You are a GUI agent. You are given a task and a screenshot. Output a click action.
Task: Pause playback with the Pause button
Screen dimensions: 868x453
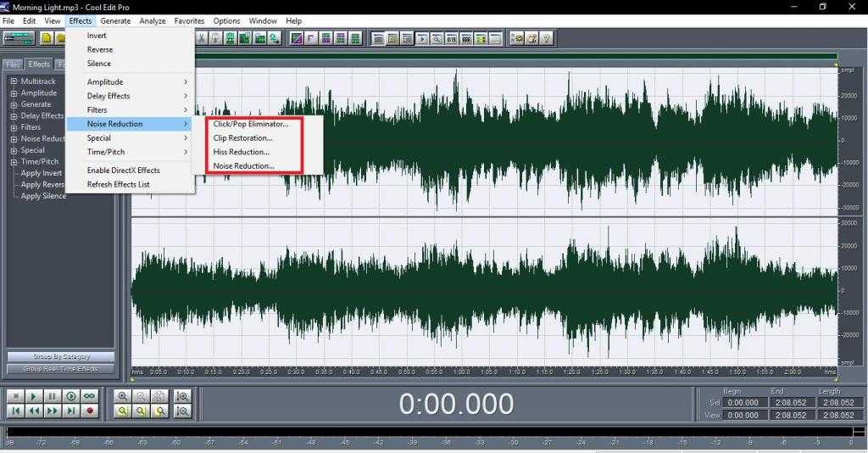pos(53,396)
